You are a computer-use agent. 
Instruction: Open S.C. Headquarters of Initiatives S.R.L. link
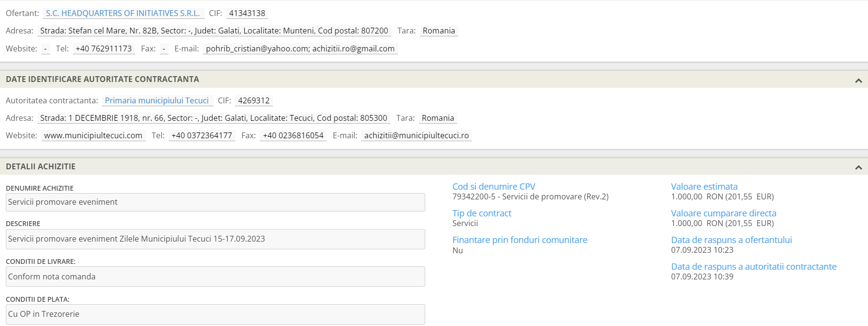123,13
